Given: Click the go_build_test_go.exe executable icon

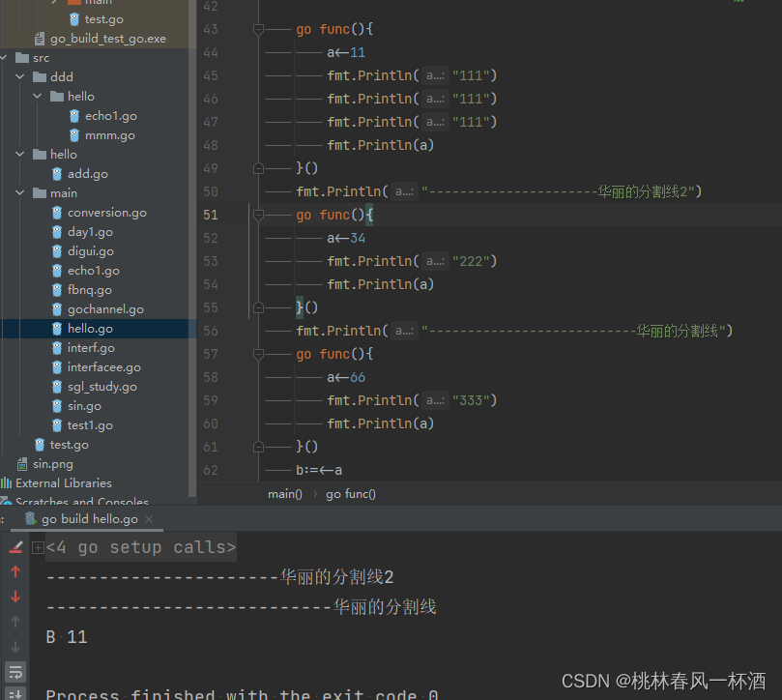Looking at the screenshot, I should coord(39,39).
